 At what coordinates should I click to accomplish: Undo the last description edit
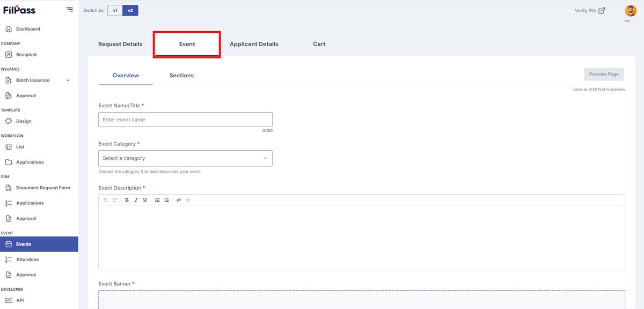pyautogui.click(x=106, y=200)
